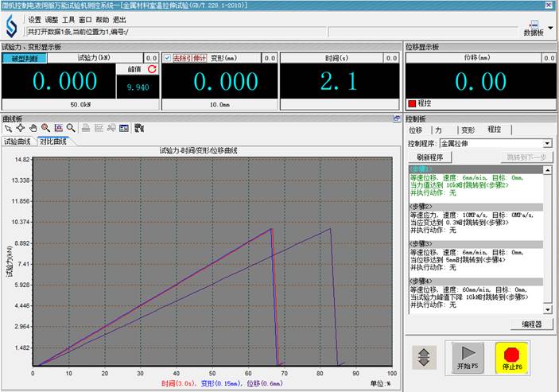This screenshot has width=559, height=392.
Task: Click the crosshead up/down arrows button
Action: pyautogui.click(x=425, y=356)
